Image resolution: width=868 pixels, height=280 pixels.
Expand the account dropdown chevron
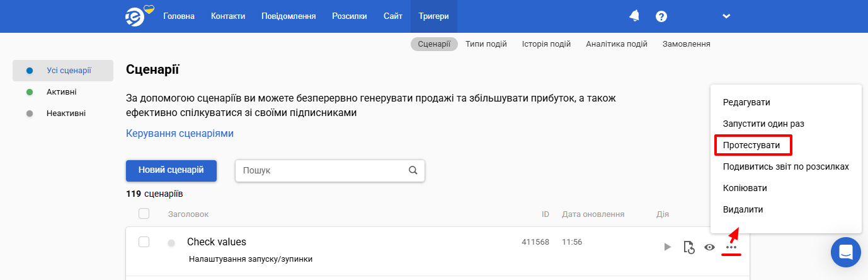pyautogui.click(x=726, y=16)
